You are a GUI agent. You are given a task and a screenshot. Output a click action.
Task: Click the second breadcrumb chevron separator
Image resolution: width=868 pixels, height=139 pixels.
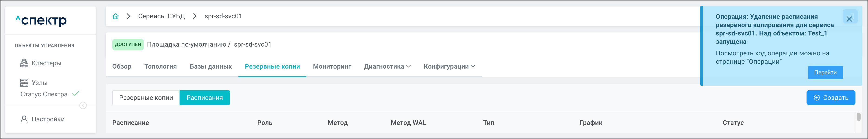[195, 16]
